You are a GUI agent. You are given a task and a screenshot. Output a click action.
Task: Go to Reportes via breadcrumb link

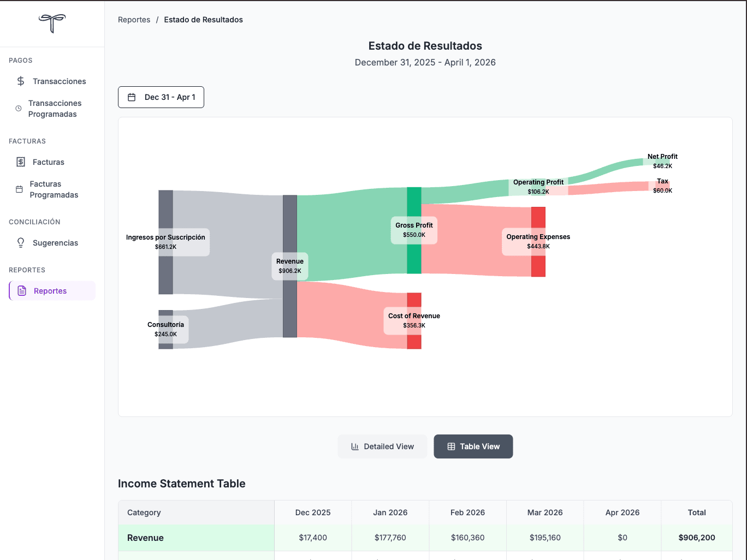click(x=134, y=20)
